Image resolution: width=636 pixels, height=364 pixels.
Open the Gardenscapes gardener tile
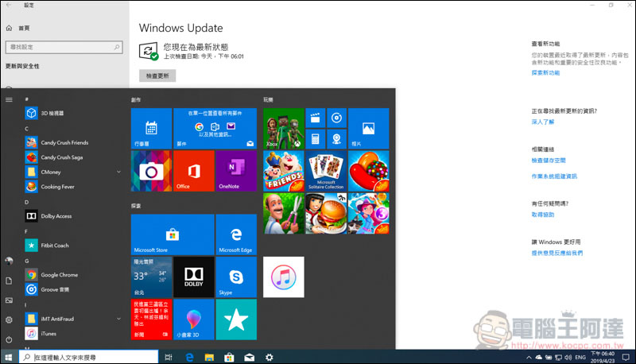(284, 213)
